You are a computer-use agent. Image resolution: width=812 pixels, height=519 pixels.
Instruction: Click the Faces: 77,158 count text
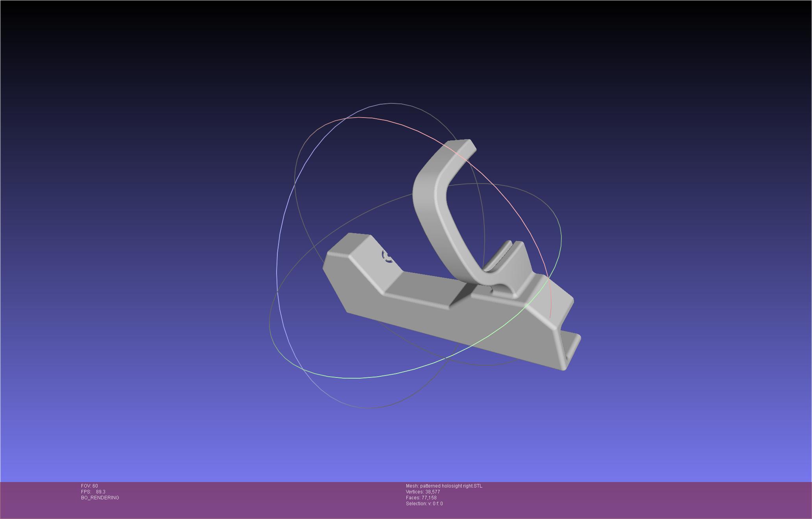click(421, 498)
